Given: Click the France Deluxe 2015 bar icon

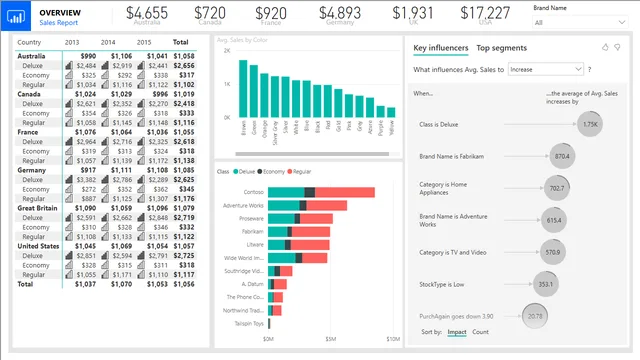Looking at the screenshot, I should pyautogui.click(x=141, y=141).
